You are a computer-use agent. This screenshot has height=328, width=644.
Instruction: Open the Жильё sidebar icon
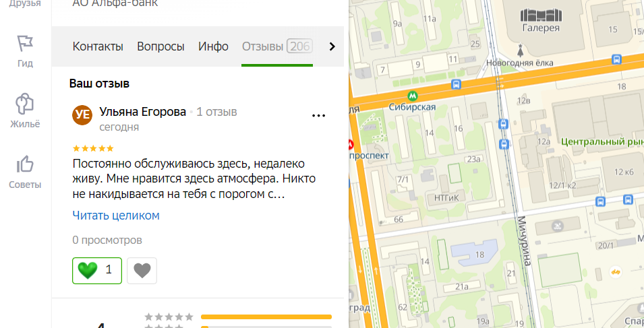25,104
